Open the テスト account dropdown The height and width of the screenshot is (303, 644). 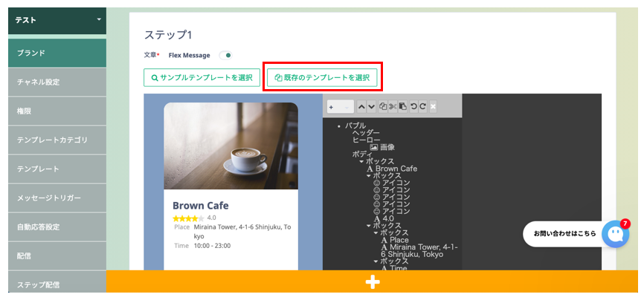point(57,20)
